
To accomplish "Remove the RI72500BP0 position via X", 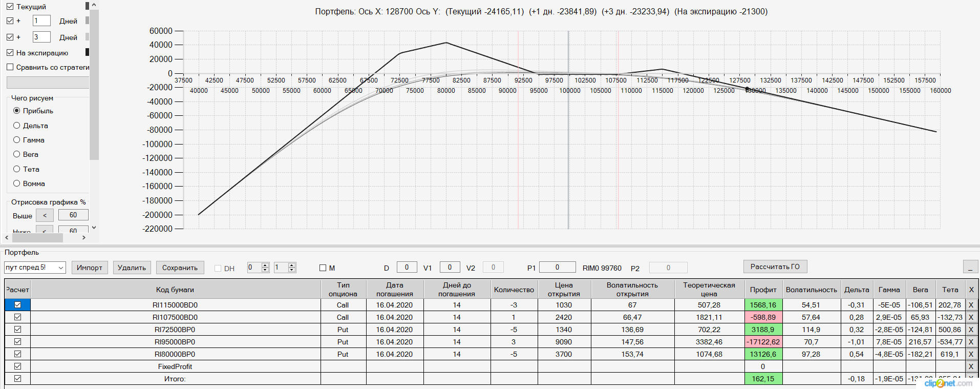I will (x=971, y=330).
